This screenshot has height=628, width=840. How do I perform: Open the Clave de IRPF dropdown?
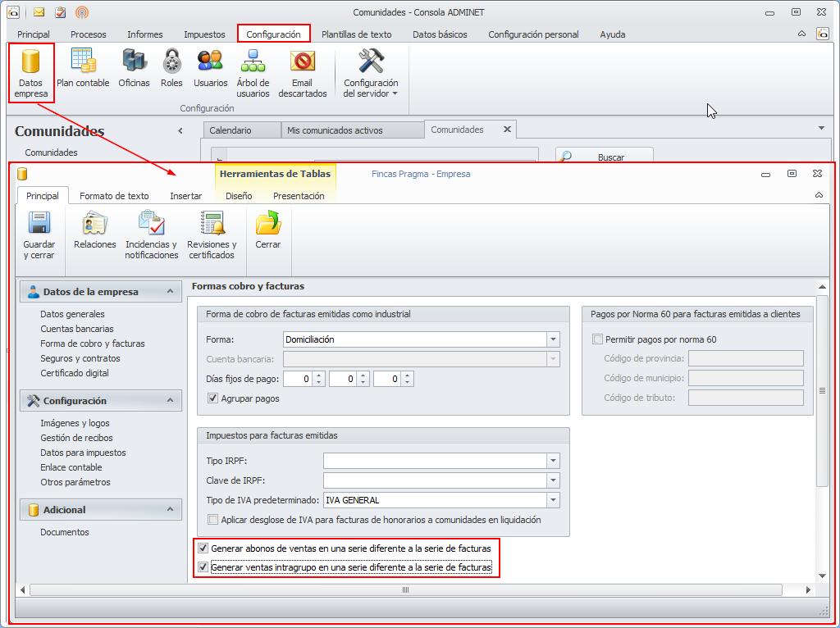554,480
